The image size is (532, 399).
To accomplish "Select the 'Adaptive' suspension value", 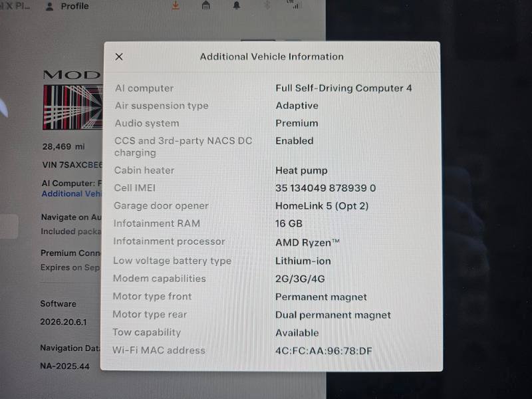I will pos(297,106).
